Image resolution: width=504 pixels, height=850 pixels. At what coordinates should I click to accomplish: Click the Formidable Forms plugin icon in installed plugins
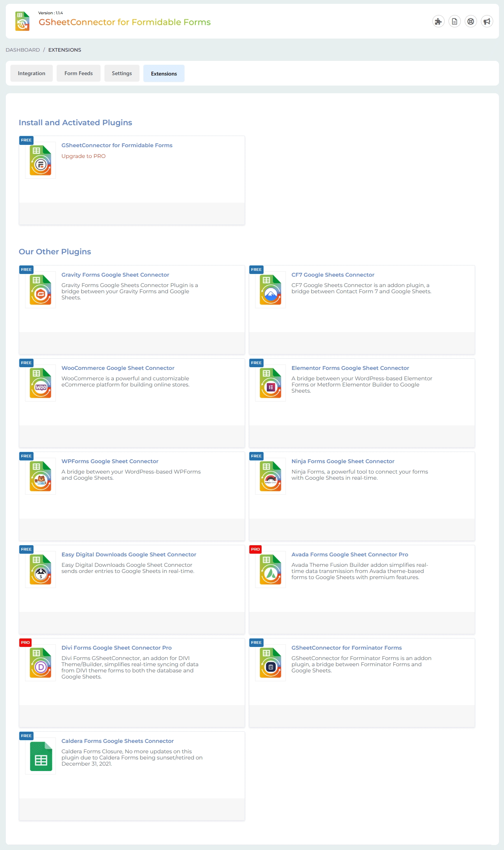[x=40, y=160]
